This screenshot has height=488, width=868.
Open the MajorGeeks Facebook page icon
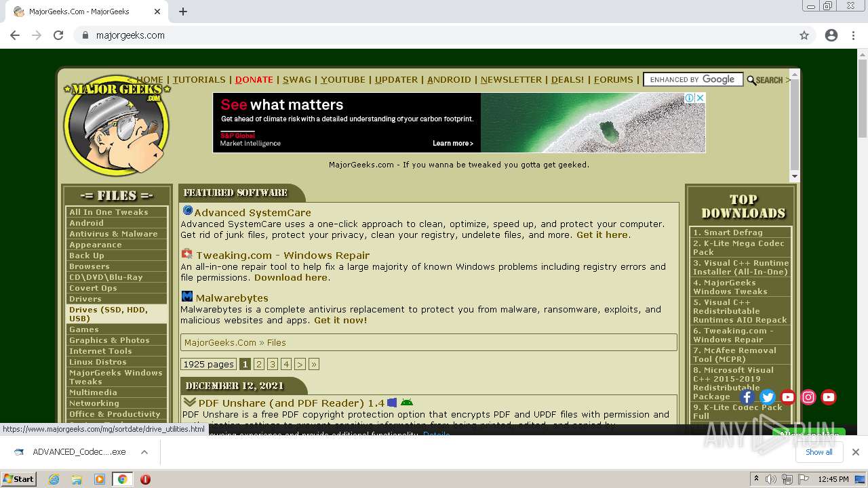click(x=747, y=397)
